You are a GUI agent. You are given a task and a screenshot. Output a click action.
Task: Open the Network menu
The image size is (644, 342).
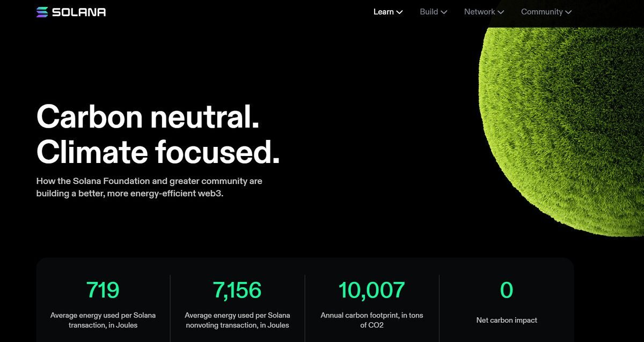click(484, 12)
